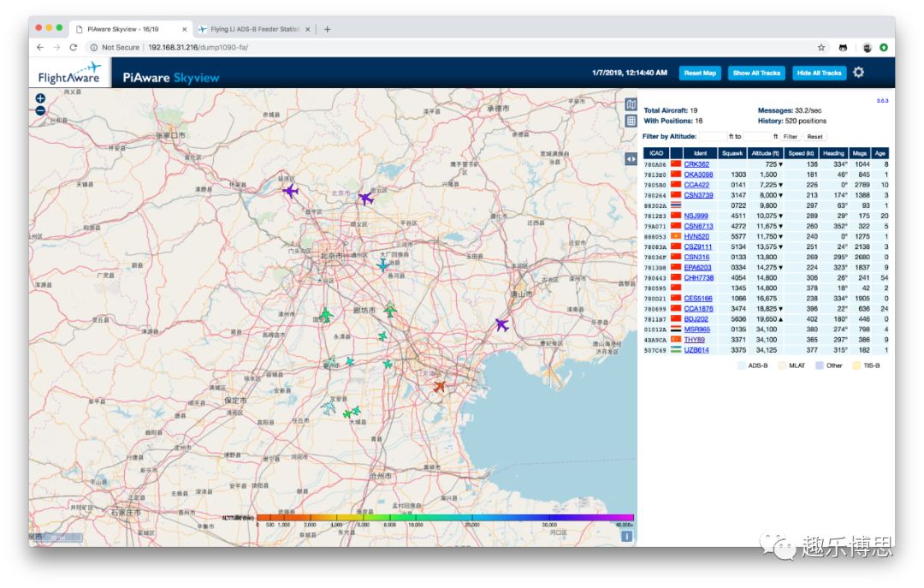Close the Flying Li ADS-B Feeder tab
Screen dimensions: 924x588
308,29
